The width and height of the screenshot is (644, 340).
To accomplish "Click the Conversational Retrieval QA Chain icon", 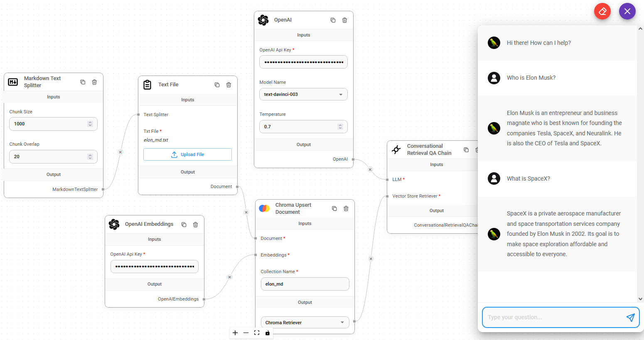I will pos(396,149).
